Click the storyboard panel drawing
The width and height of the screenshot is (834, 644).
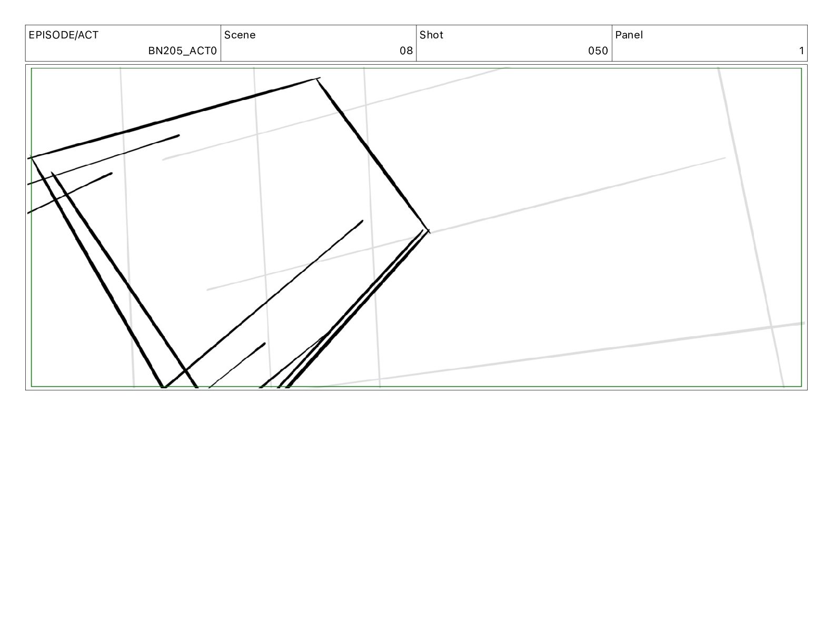[416, 227]
